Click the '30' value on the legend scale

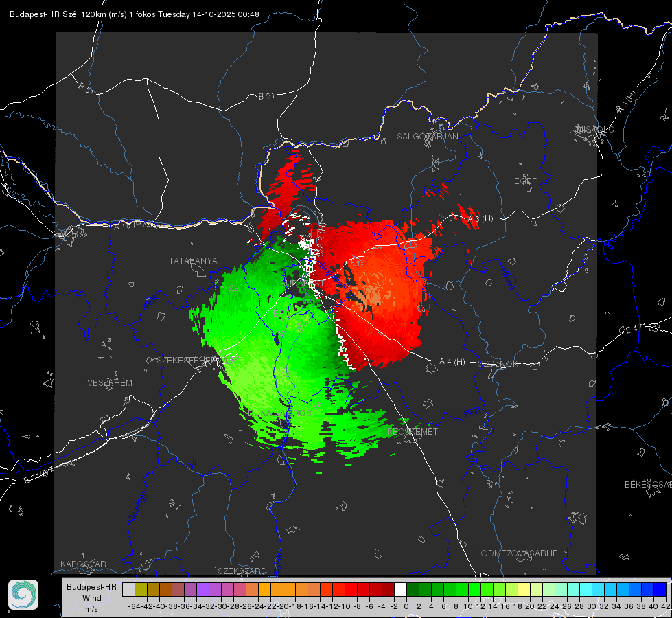(x=592, y=606)
